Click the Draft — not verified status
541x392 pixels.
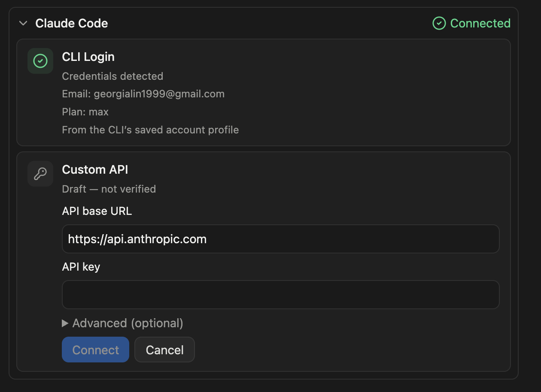pos(109,189)
